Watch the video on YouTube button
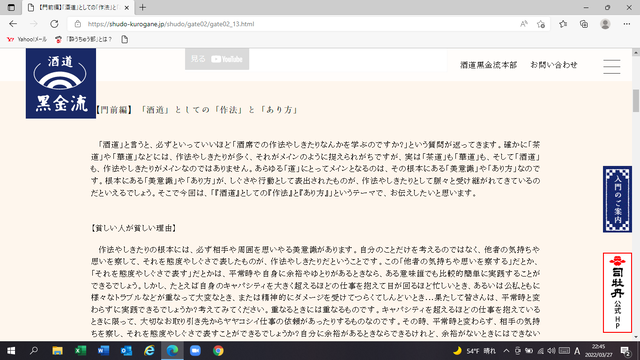This screenshot has width=640, height=360. [x=217, y=59]
